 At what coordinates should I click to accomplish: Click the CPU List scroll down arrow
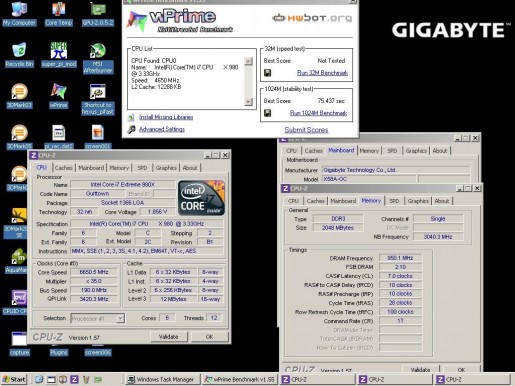tap(249, 102)
